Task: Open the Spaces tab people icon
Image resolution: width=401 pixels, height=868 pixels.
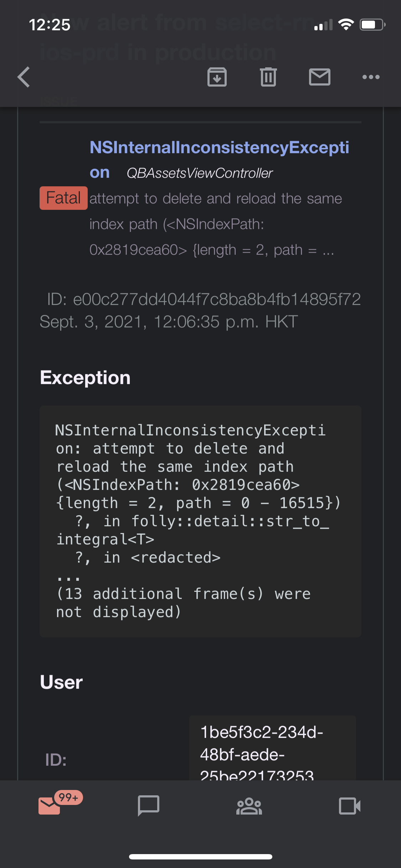Action: (x=249, y=805)
